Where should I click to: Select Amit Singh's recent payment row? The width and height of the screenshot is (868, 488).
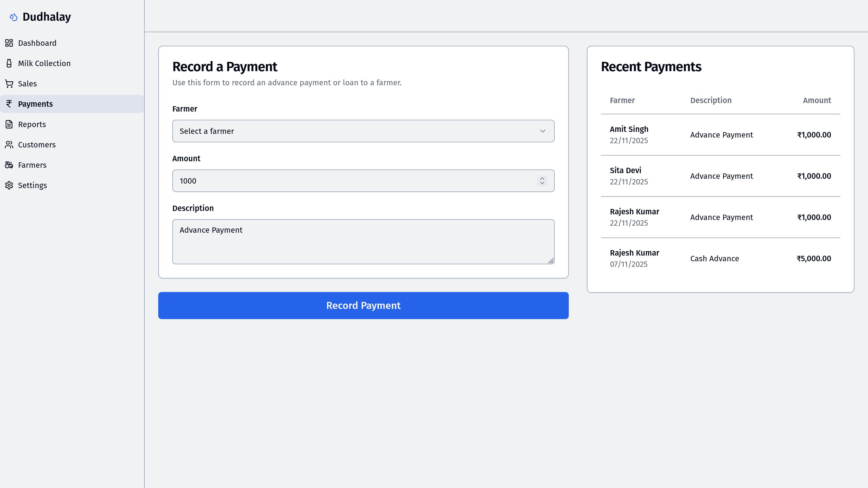[721, 135]
